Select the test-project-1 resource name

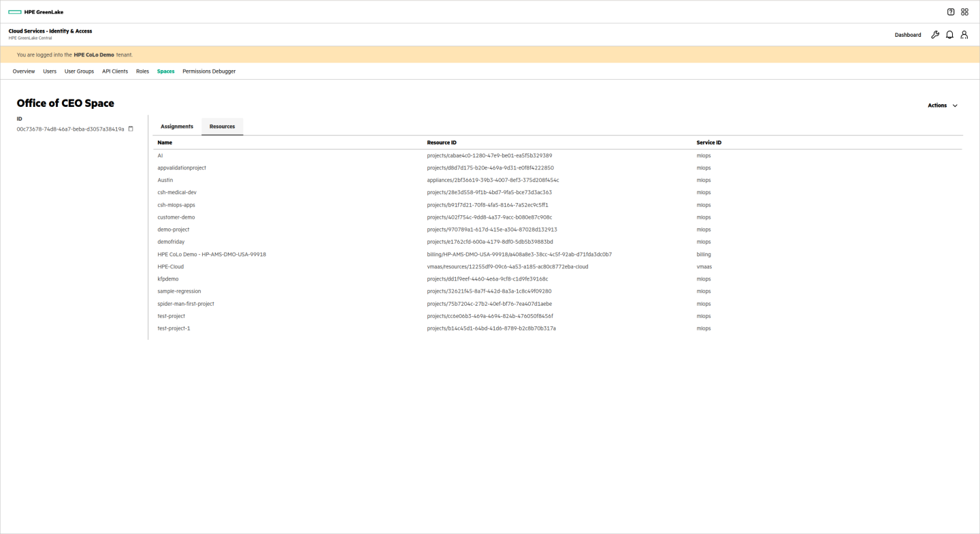174,328
